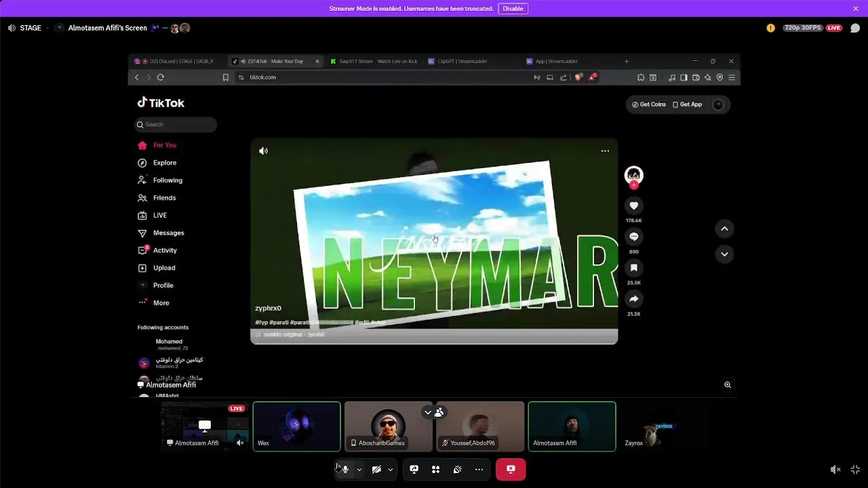Expand the More menu in sidebar

pyautogui.click(x=153, y=303)
